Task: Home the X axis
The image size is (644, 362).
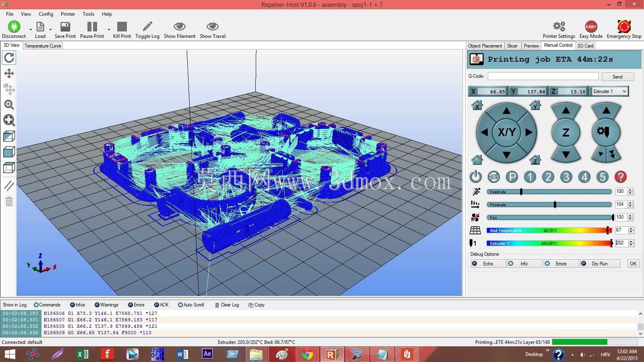Action: (x=477, y=105)
